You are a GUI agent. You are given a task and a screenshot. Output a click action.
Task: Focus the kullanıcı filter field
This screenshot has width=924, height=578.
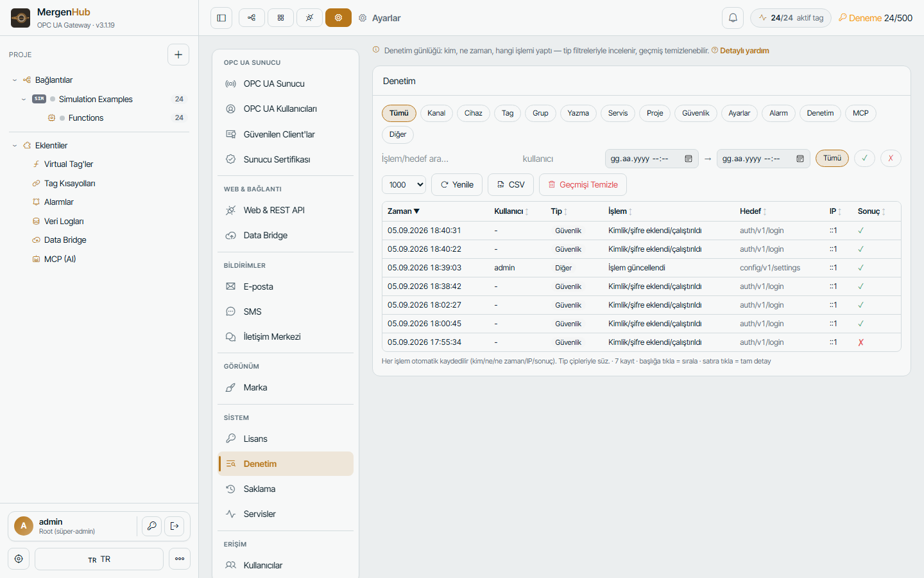point(560,159)
